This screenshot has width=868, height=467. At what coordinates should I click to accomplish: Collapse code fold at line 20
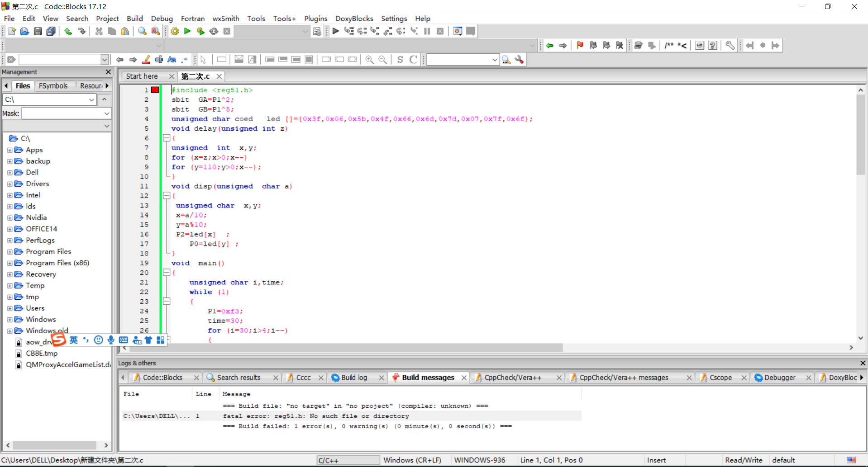167,273
